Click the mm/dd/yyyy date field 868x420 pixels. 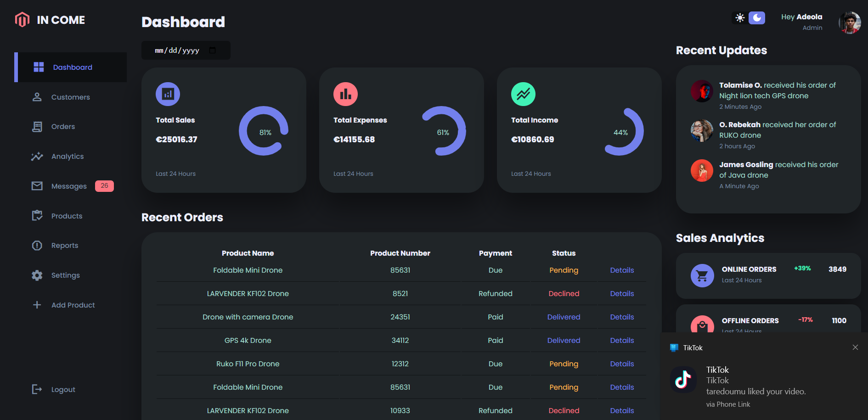(186, 50)
